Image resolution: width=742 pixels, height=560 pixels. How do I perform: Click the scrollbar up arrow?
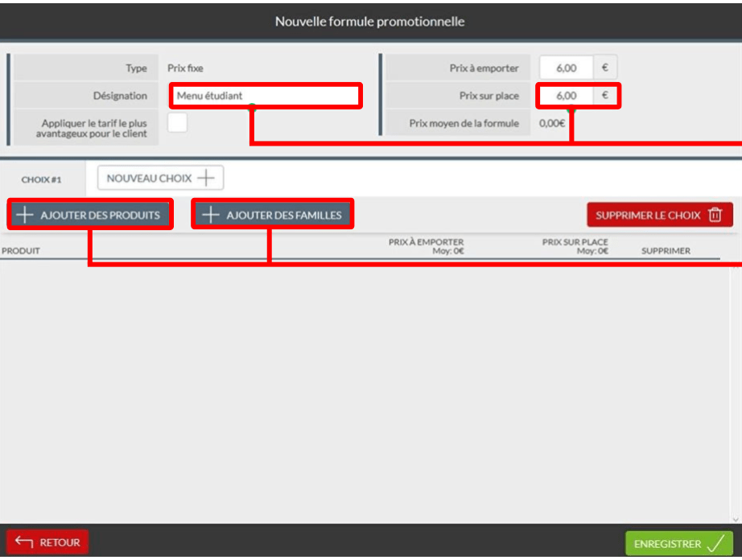pos(736,266)
